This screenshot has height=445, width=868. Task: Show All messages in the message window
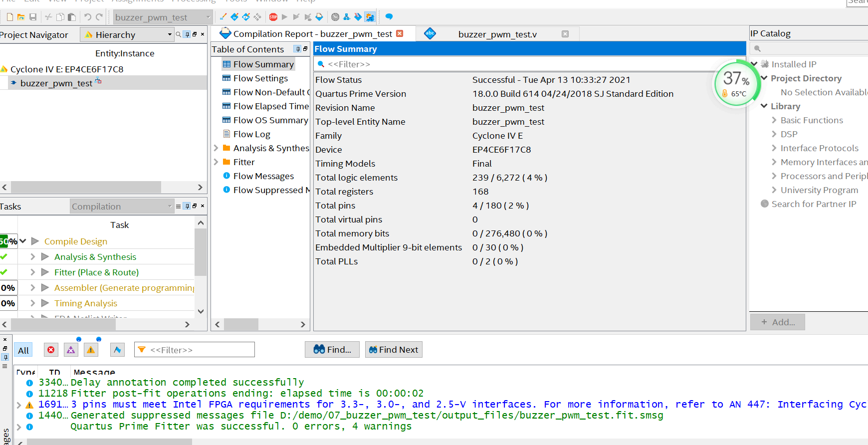(x=23, y=350)
